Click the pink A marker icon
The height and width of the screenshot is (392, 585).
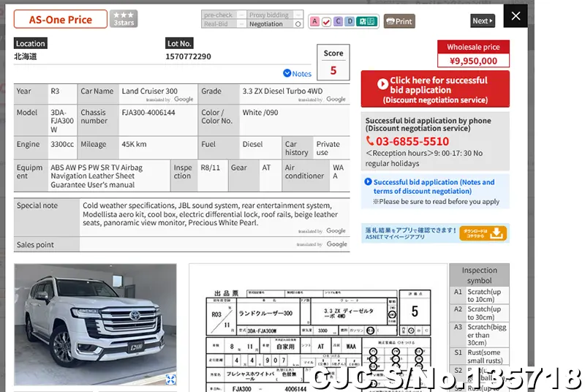(314, 22)
